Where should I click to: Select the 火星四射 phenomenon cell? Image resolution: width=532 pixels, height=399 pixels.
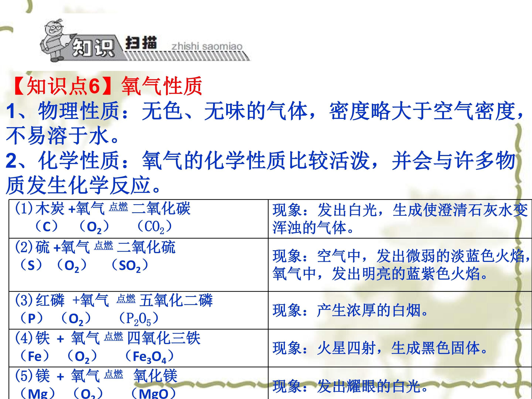tap(400, 348)
